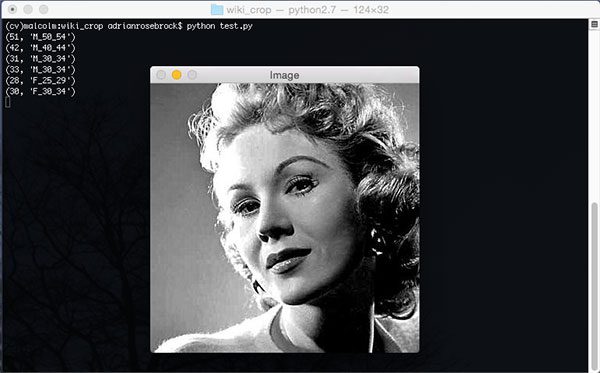Click the output line (28, 'F_25_29')
The height and width of the screenshot is (373, 600).
(x=41, y=81)
